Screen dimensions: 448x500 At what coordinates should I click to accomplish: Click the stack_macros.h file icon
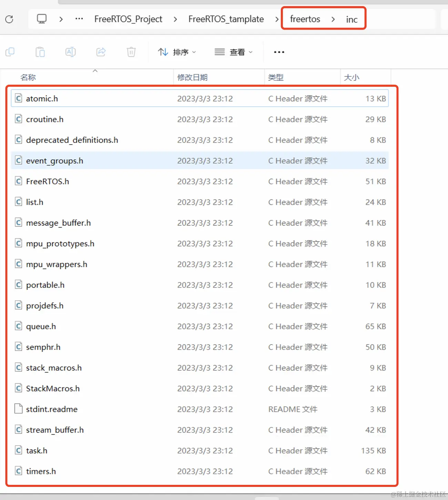click(19, 367)
